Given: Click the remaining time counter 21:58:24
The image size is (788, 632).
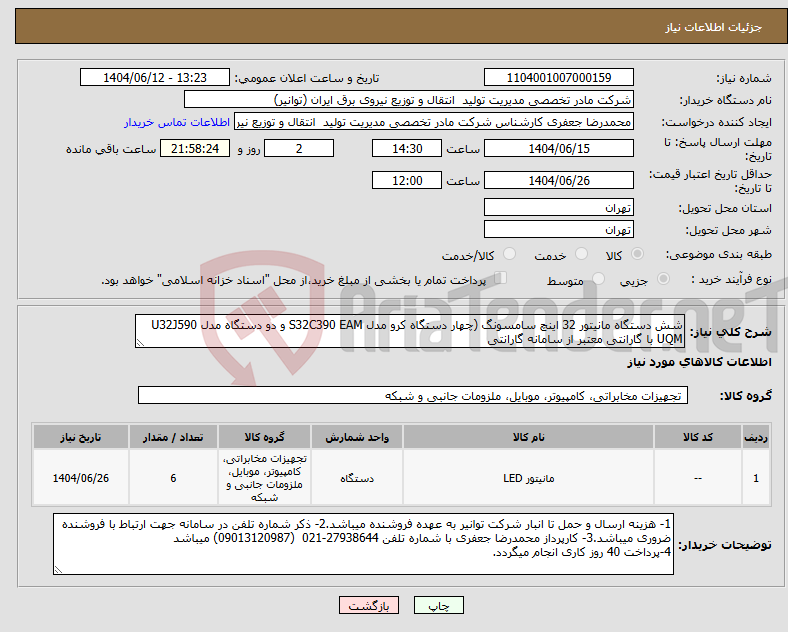Looking at the screenshot, I should [x=195, y=148].
